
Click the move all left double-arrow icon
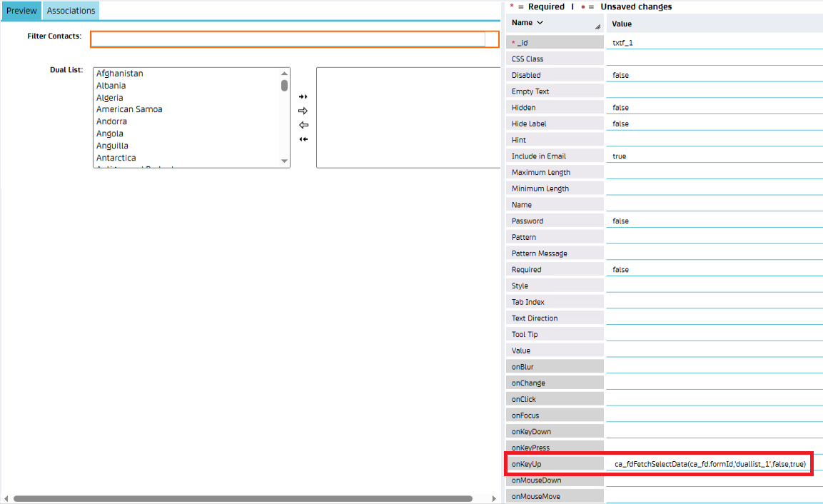pos(303,139)
